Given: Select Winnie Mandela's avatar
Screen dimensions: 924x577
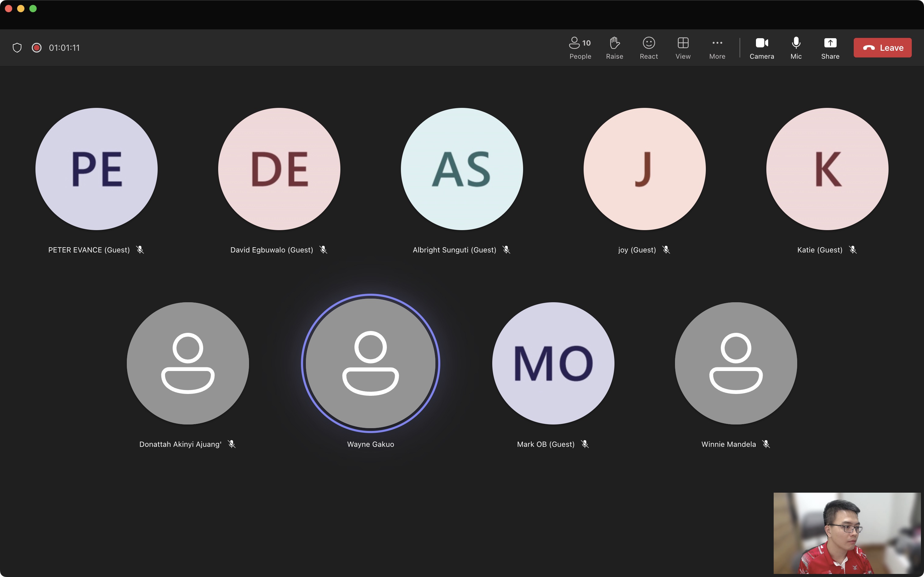Looking at the screenshot, I should (735, 363).
